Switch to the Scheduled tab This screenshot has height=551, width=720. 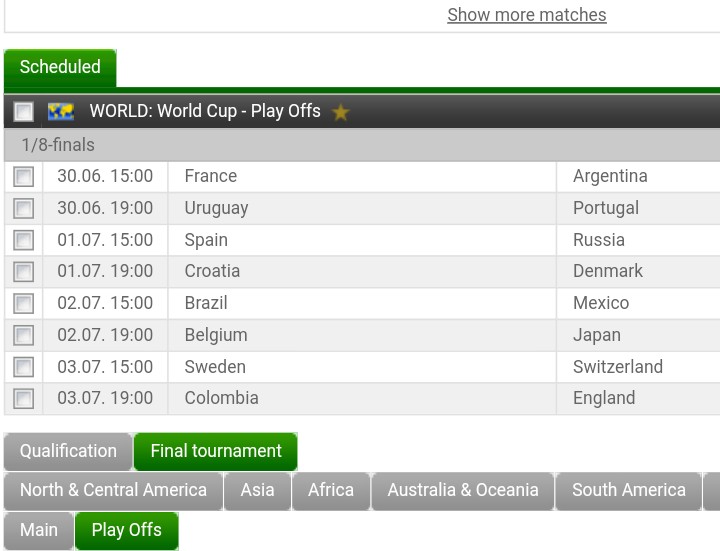[x=60, y=67]
